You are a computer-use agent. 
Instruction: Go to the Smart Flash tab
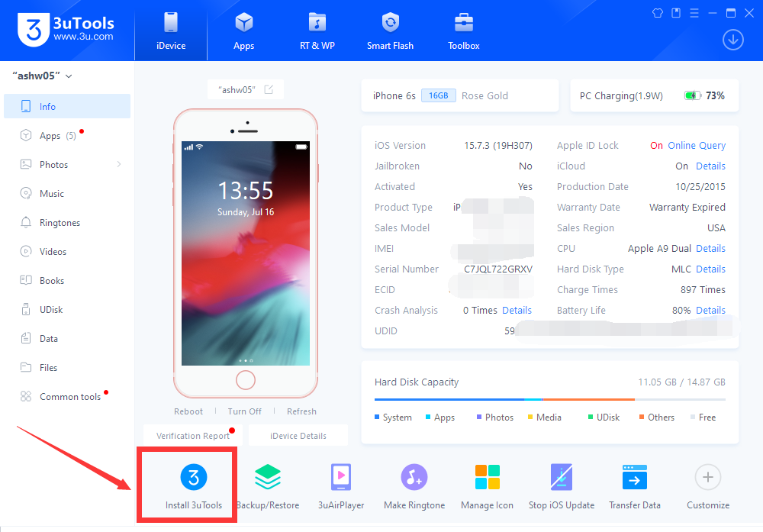390,31
